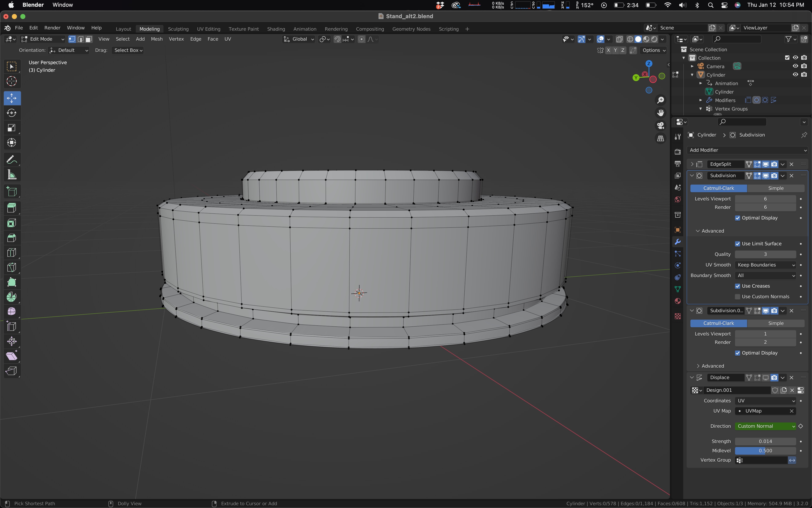The height and width of the screenshot is (508, 812).
Task: Select the Measure tool
Action: pos(12,174)
